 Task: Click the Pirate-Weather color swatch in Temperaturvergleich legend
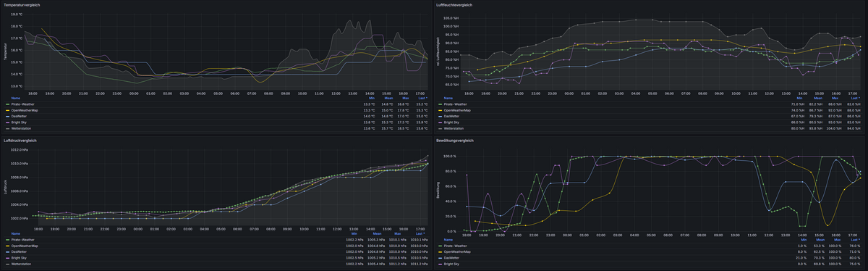pyautogui.click(x=7, y=104)
